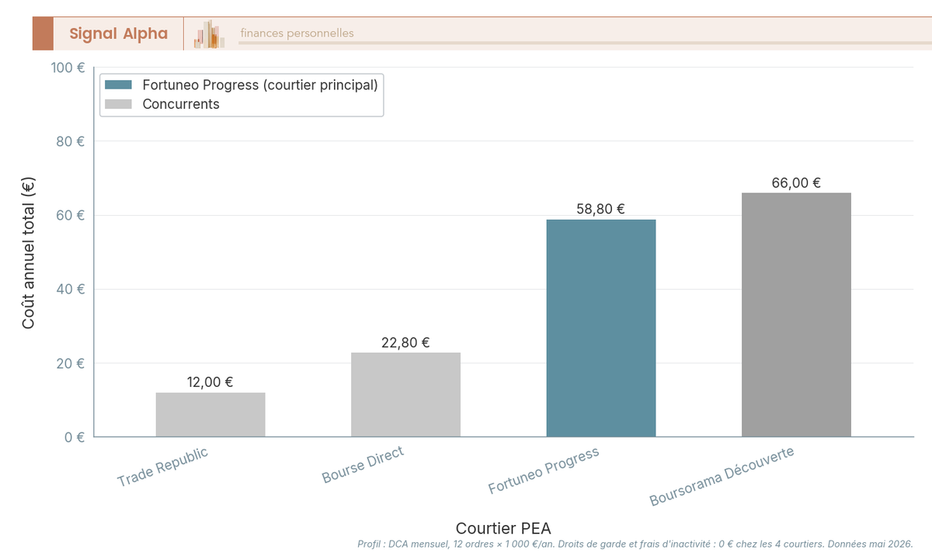Click the bar chart logo icon in header
Screen dimensions: 932x560
(x=210, y=34)
